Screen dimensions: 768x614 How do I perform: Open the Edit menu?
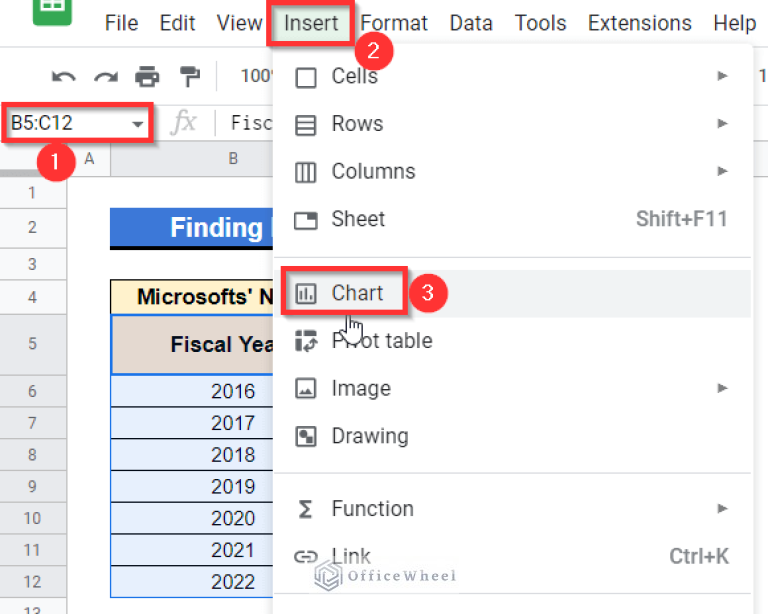(x=177, y=23)
